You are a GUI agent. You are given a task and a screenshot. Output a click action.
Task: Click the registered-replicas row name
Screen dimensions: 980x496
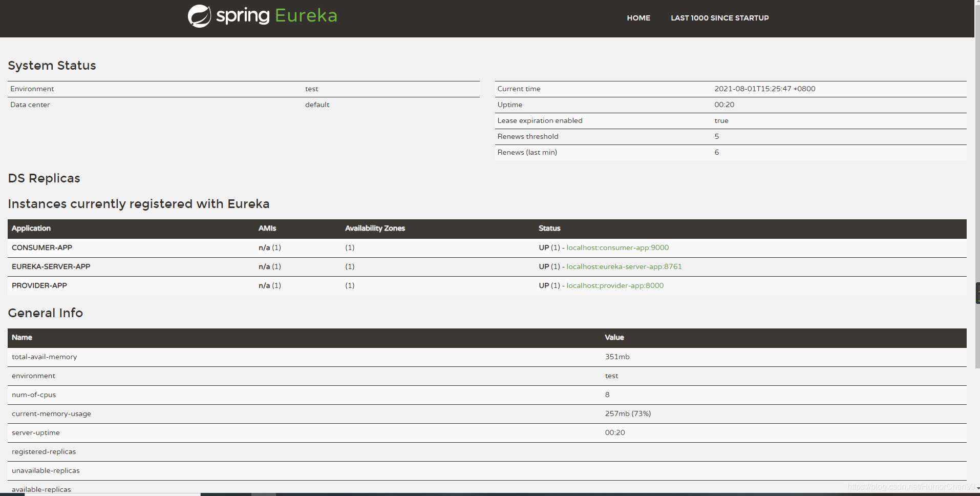click(44, 451)
